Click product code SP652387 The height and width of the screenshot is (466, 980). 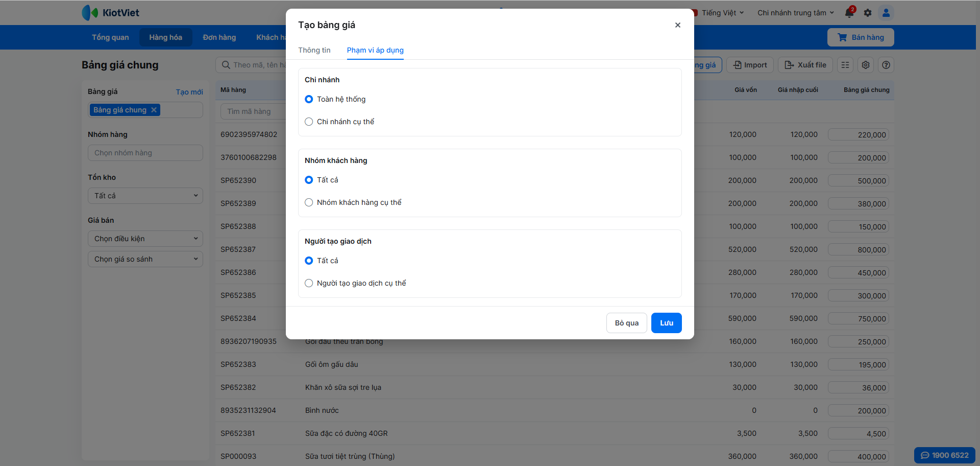(238, 249)
